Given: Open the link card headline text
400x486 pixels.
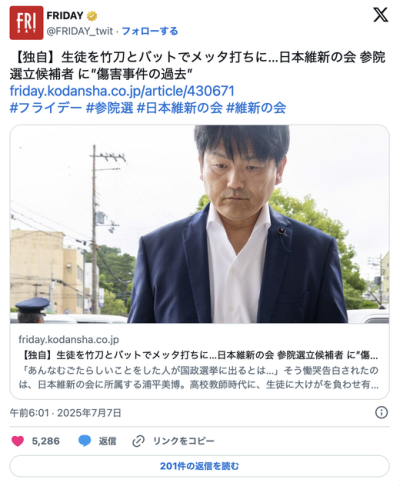Looking at the screenshot, I should pyautogui.click(x=200, y=355).
